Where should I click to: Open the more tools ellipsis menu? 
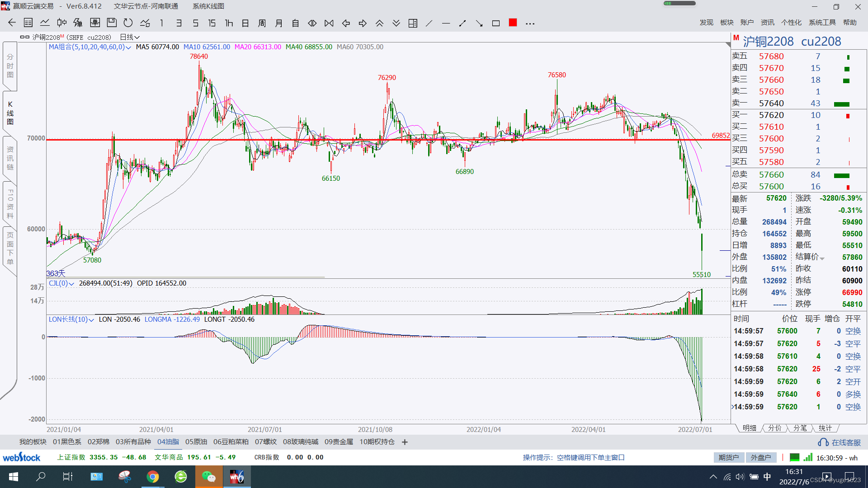click(530, 23)
